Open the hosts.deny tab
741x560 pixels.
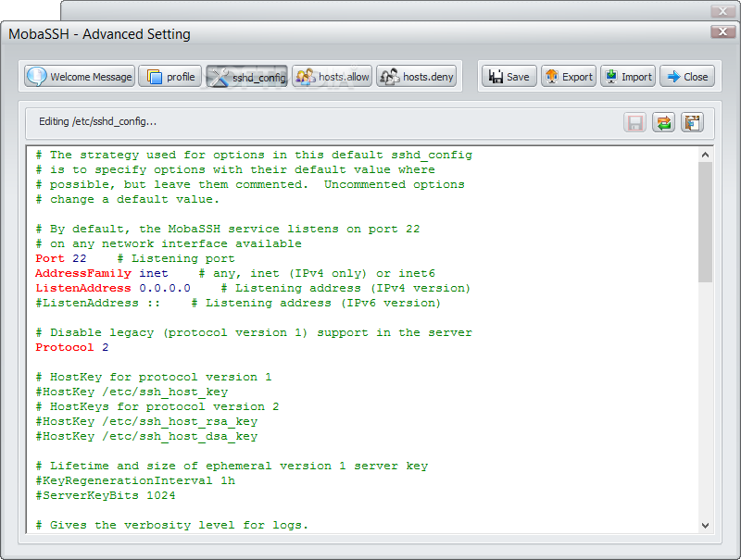[x=416, y=77]
